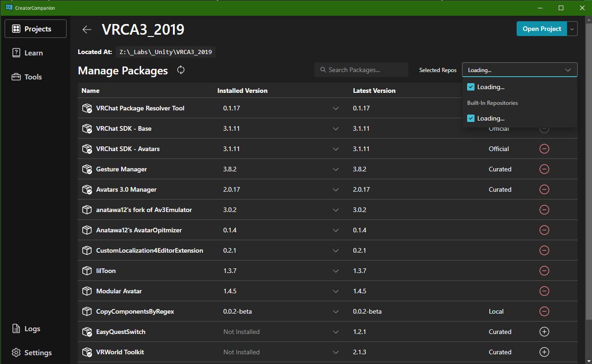Expand the Selected Repos dropdown

[520, 70]
